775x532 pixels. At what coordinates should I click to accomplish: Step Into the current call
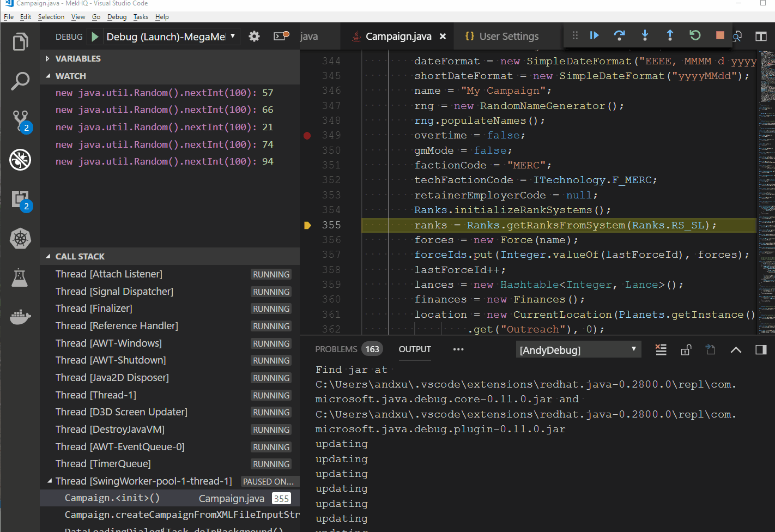click(645, 35)
